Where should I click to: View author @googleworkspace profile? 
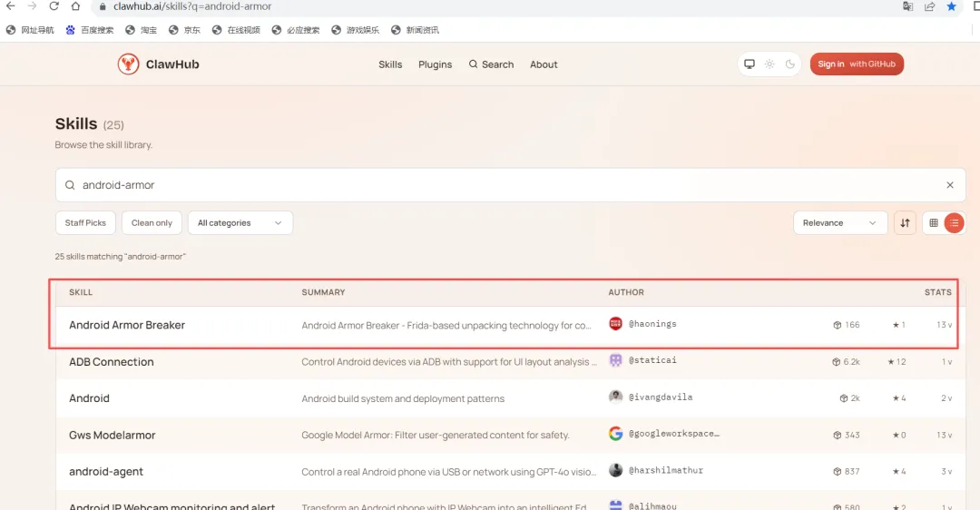click(673, 433)
